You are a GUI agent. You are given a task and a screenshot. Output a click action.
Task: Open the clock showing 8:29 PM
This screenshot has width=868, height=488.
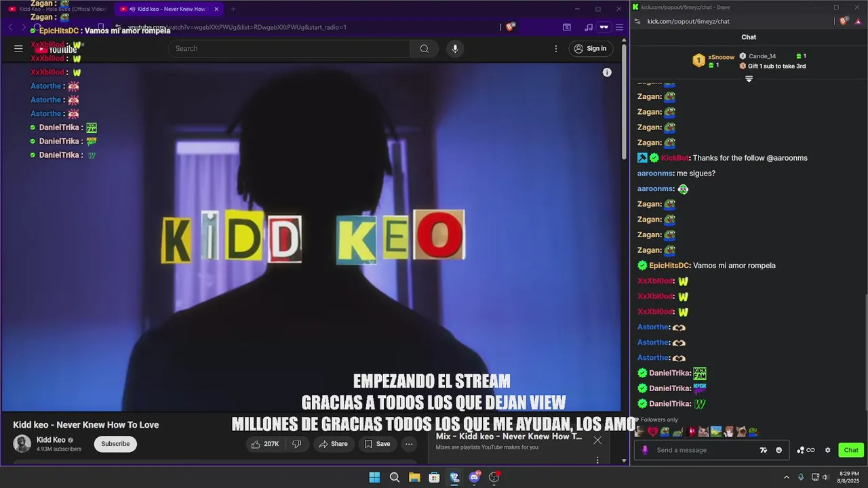click(x=849, y=477)
